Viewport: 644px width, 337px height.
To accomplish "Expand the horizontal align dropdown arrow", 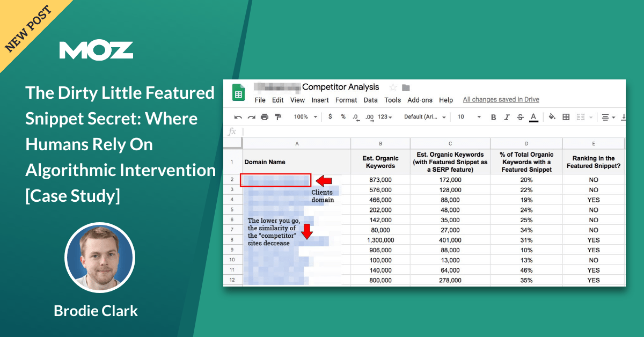I will click(x=614, y=117).
